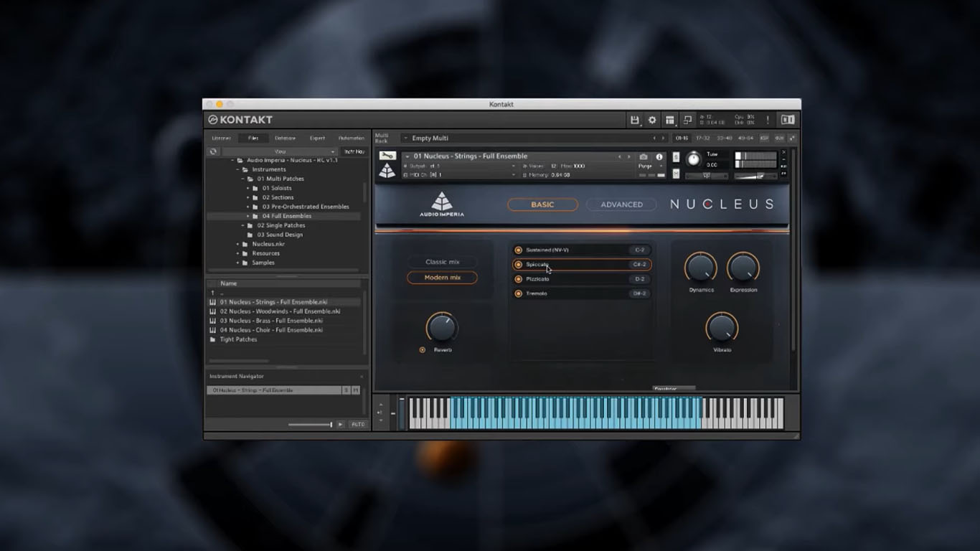980x551 pixels.
Task: Click the Audio Imperia pyramid icon in instrument header
Action: (387, 171)
